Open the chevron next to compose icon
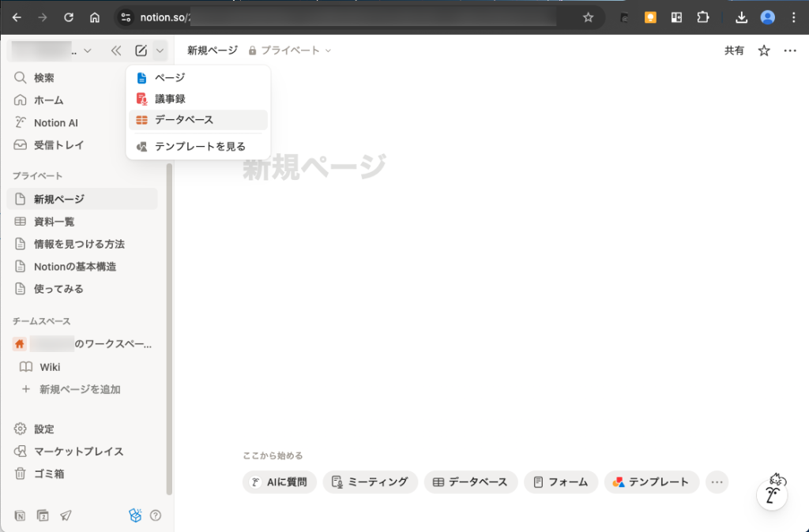Image resolution: width=809 pixels, height=532 pixels. pos(160,51)
